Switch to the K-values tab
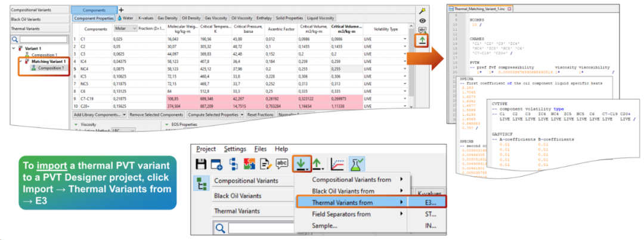Screen dimensions: 644x240 145,18
